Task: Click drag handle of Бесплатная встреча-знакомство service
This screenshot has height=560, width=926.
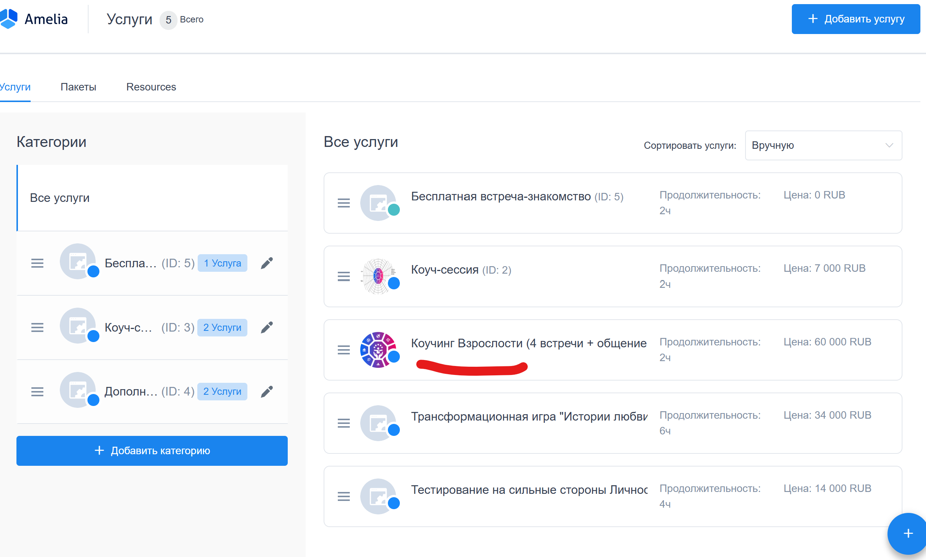Action: (343, 203)
